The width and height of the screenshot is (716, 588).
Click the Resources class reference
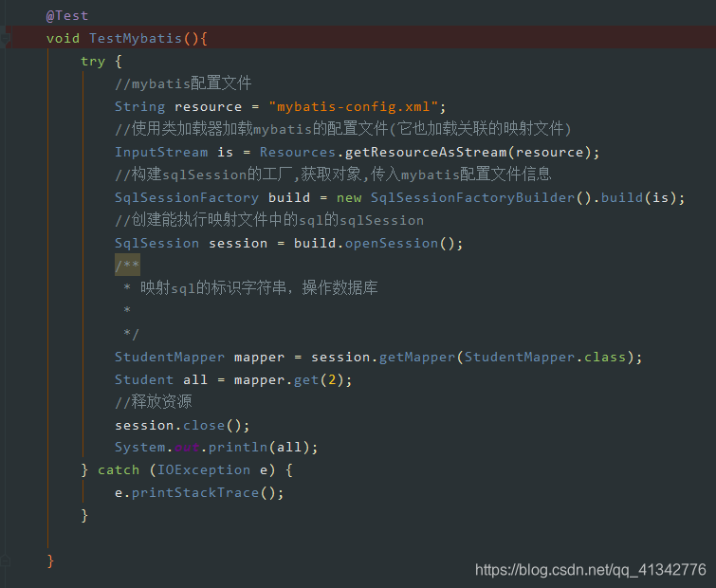tap(298, 152)
